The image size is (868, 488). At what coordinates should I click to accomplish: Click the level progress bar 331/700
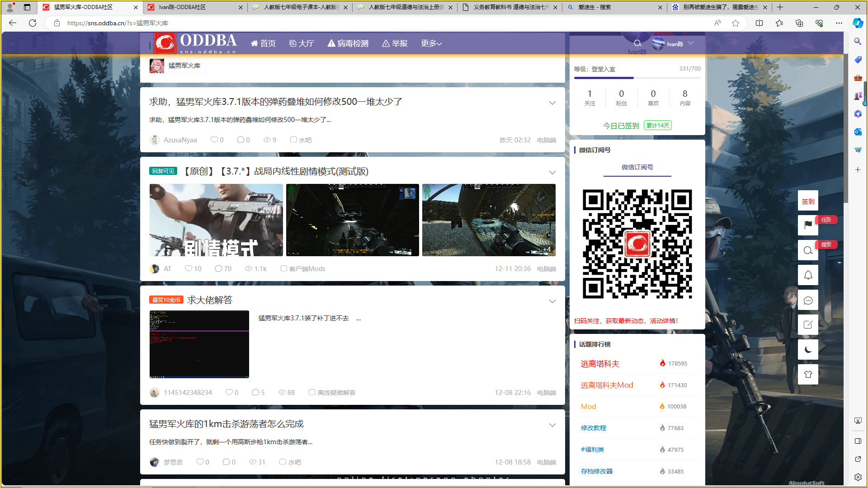coord(637,78)
